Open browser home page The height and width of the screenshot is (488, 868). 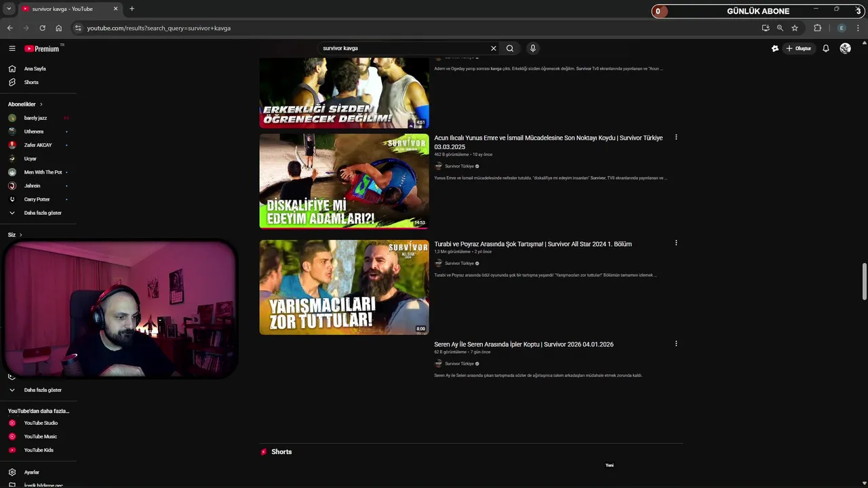click(x=58, y=28)
